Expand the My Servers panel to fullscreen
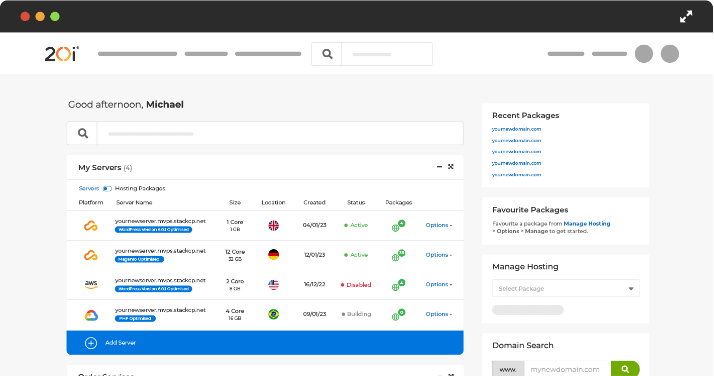The image size is (714, 376). coord(450,167)
